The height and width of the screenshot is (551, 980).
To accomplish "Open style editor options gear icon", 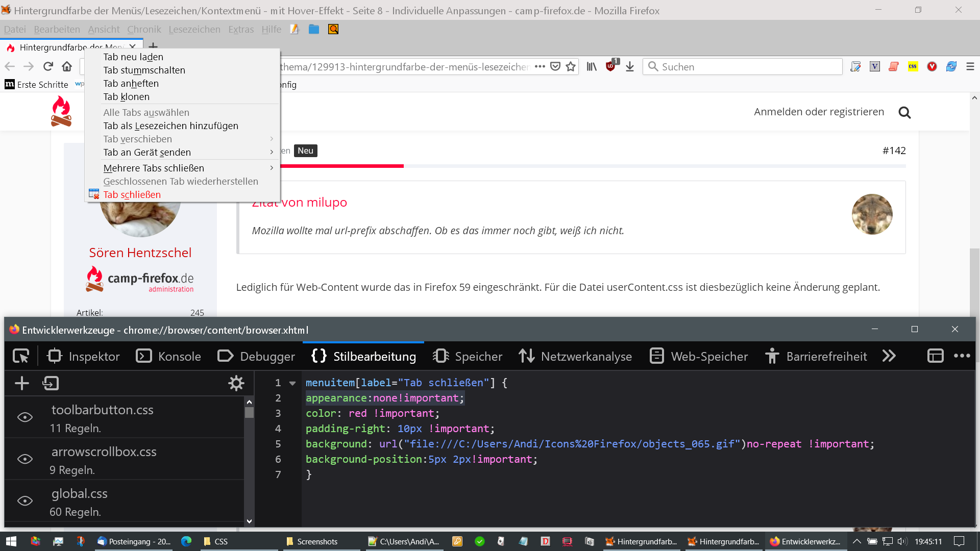I will pyautogui.click(x=236, y=383).
